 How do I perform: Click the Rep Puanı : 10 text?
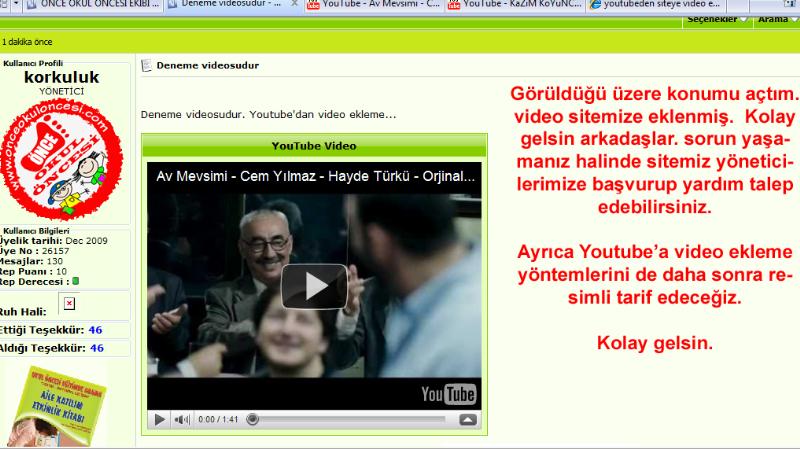click(34, 271)
